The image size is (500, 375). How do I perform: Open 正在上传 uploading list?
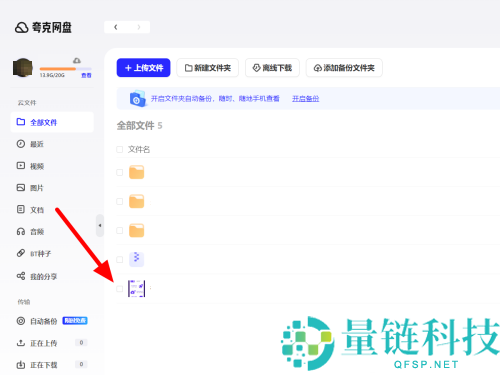44,343
